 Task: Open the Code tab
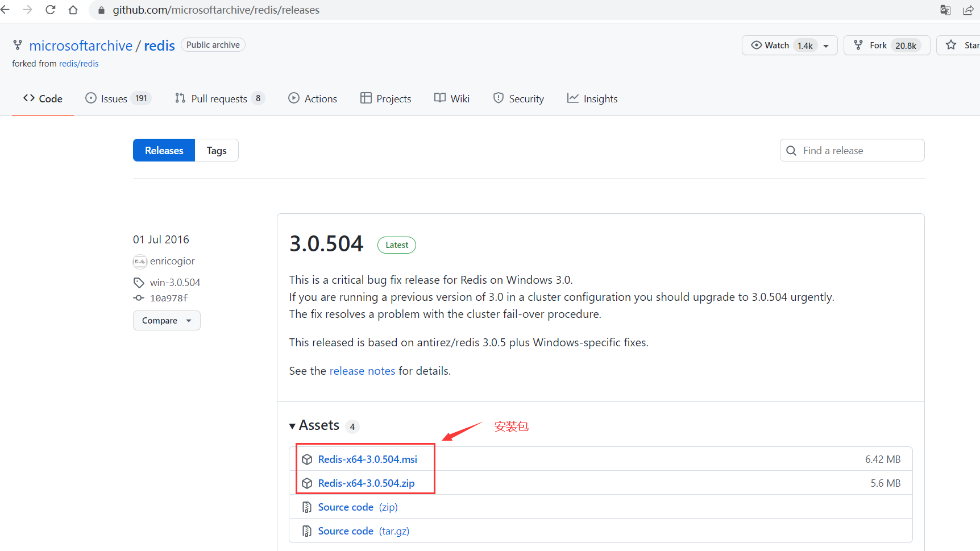tap(43, 98)
